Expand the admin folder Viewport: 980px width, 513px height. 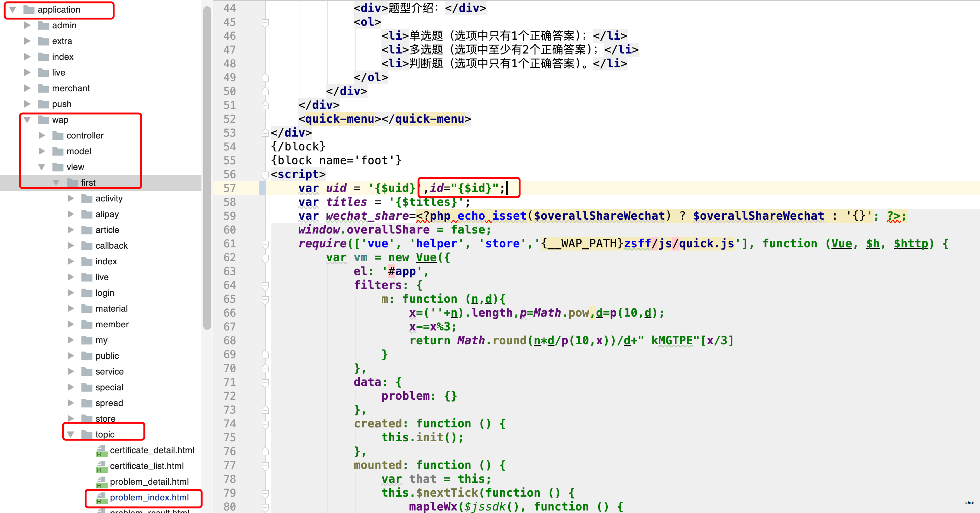point(26,25)
